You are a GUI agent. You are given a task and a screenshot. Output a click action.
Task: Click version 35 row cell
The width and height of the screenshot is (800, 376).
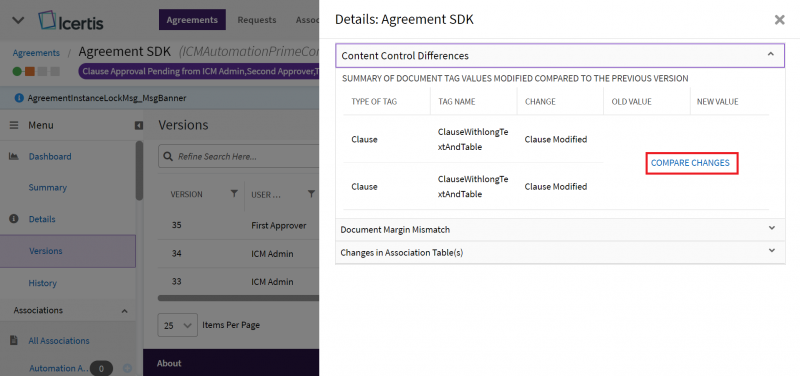point(177,225)
